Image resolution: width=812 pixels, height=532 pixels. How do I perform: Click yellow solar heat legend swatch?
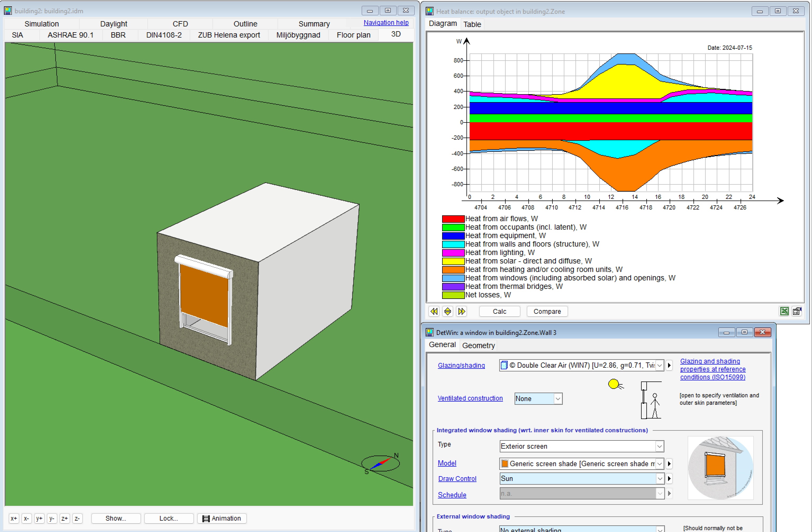[453, 261]
